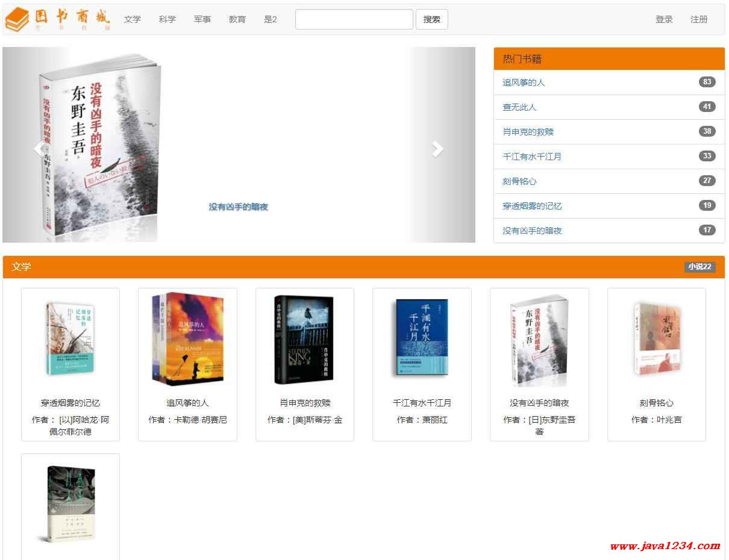
Task: Click author text [日]东野圭吾 著
Action: tap(539, 426)
